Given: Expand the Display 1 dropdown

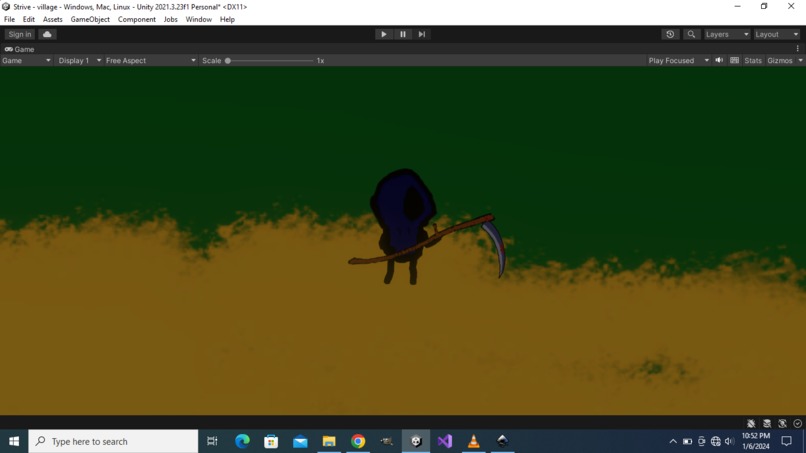Looking at the screenshot, I should 79,61.
